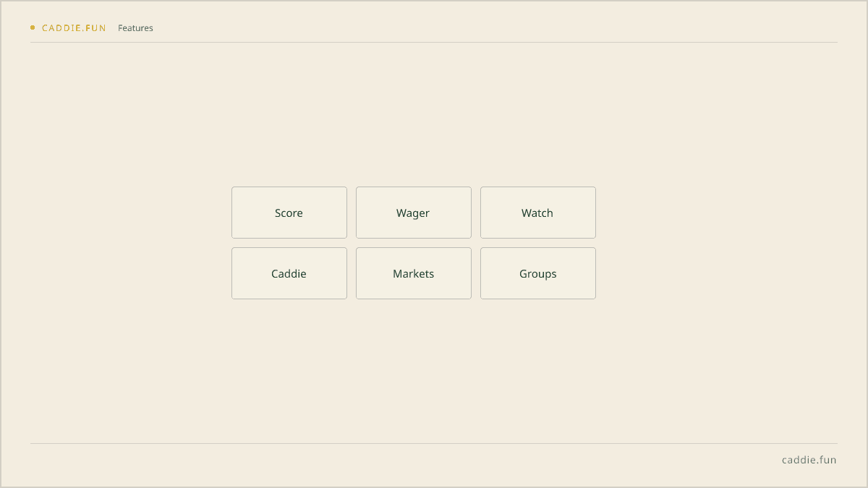
Task: Open the Wager feature card
Action: [x=414, y=213]
